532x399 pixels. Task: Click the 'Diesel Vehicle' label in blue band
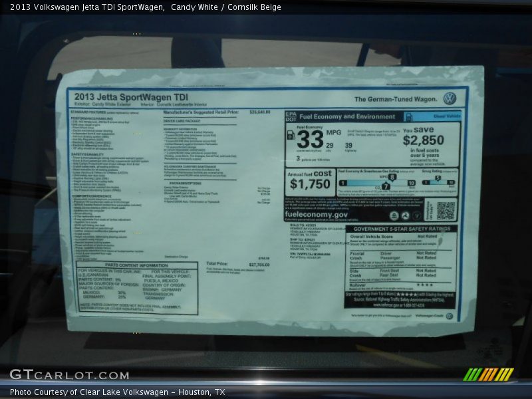[x=447, y=116]
